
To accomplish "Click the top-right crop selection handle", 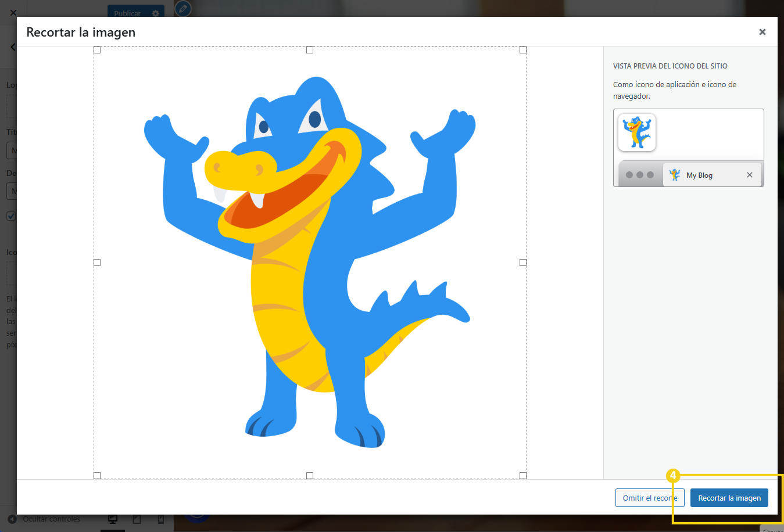I will point(522,50).
